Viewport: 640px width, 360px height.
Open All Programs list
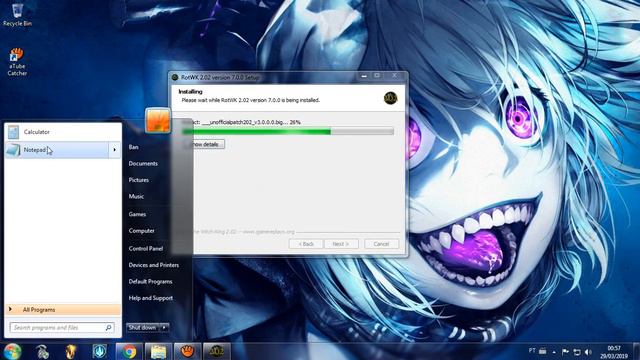point(63,309)
